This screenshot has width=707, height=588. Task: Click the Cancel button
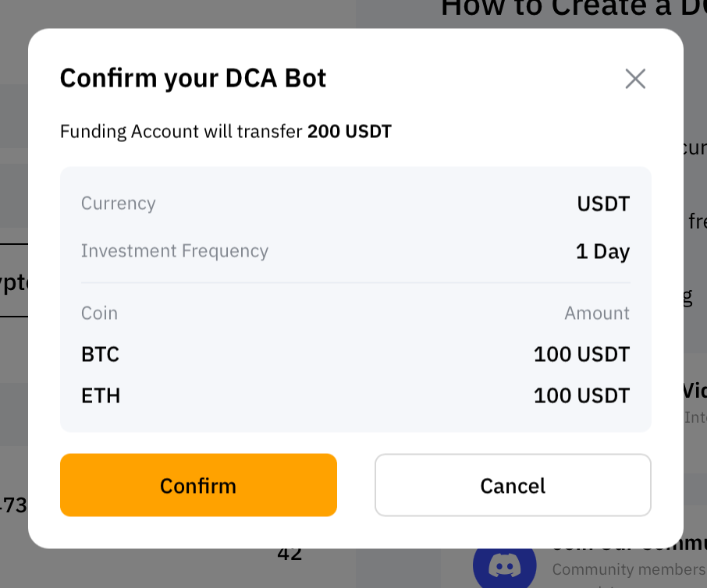[513, 485]
